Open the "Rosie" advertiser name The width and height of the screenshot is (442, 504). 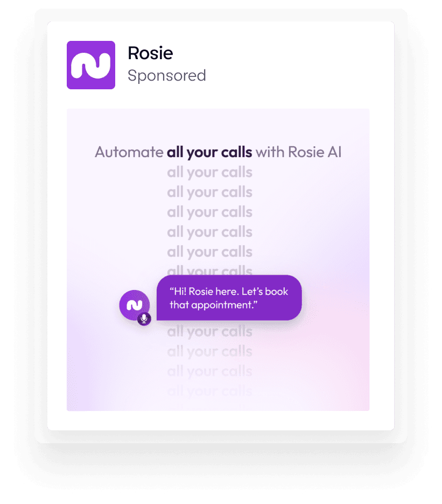click(x=150, y=53)
